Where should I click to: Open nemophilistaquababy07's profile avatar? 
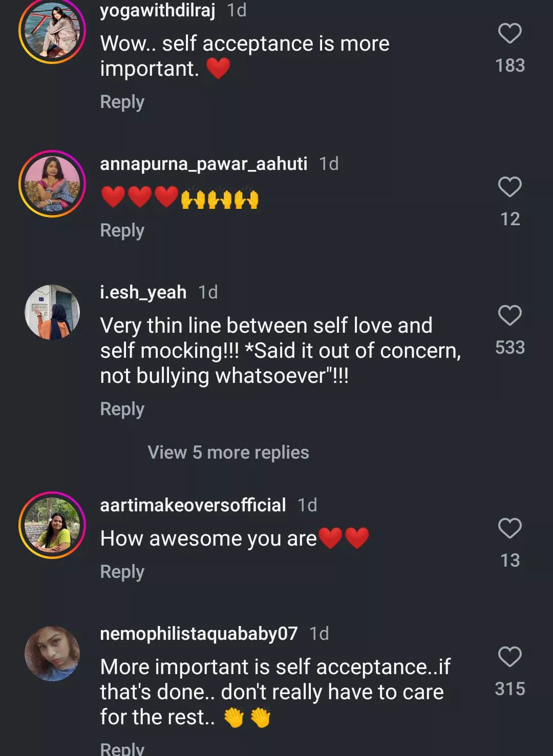[52, 654]
